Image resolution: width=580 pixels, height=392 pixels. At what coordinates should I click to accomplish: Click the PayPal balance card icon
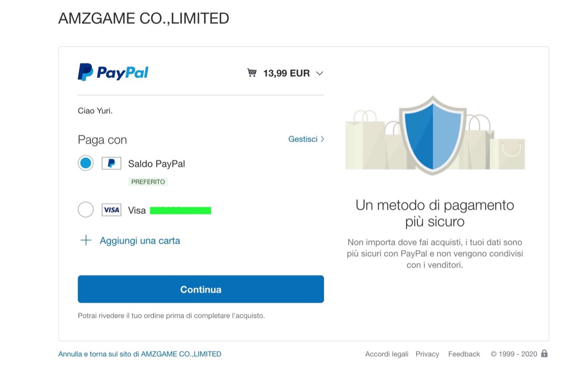pos(111,163)
